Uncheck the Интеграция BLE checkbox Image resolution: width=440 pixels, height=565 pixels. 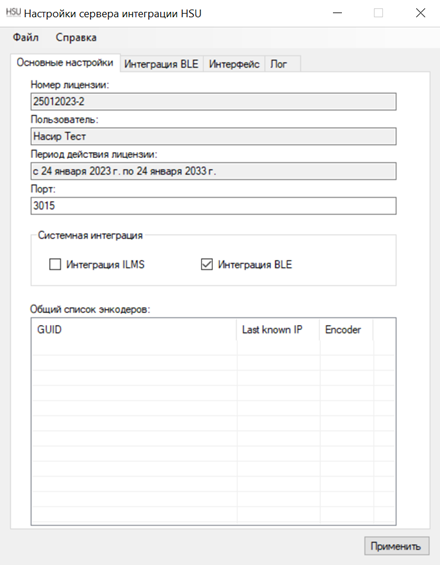point(207,264)
